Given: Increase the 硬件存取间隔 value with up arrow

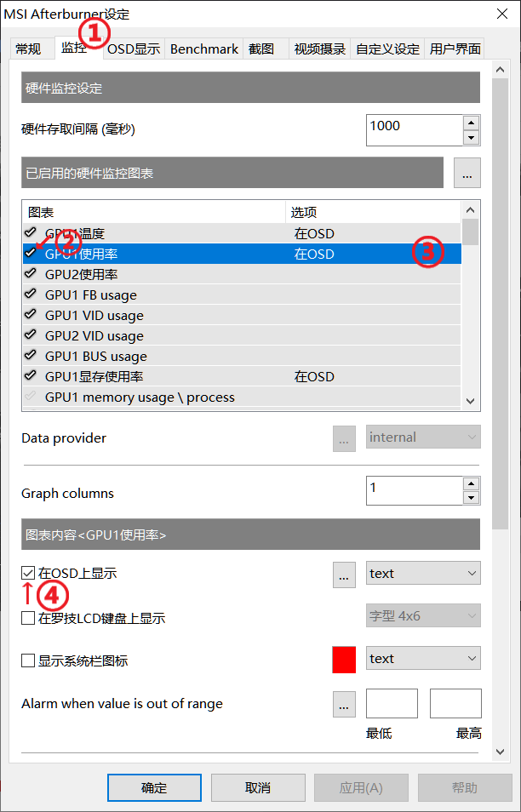Looking at the screenshot, I should [471, 123].
